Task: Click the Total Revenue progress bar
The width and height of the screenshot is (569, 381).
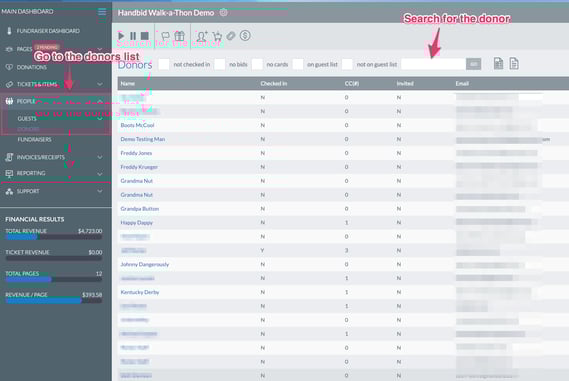Action: point(54,237)
